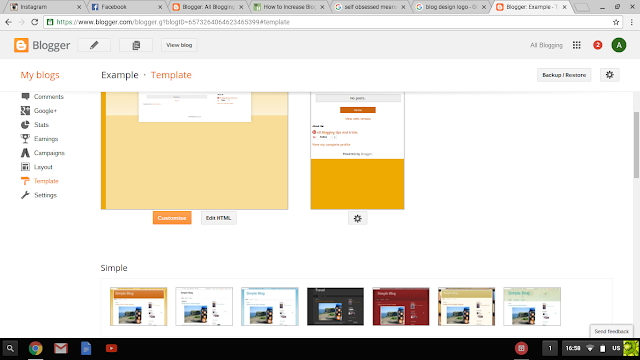Close the Instagram tab

(x=79, y=7)
